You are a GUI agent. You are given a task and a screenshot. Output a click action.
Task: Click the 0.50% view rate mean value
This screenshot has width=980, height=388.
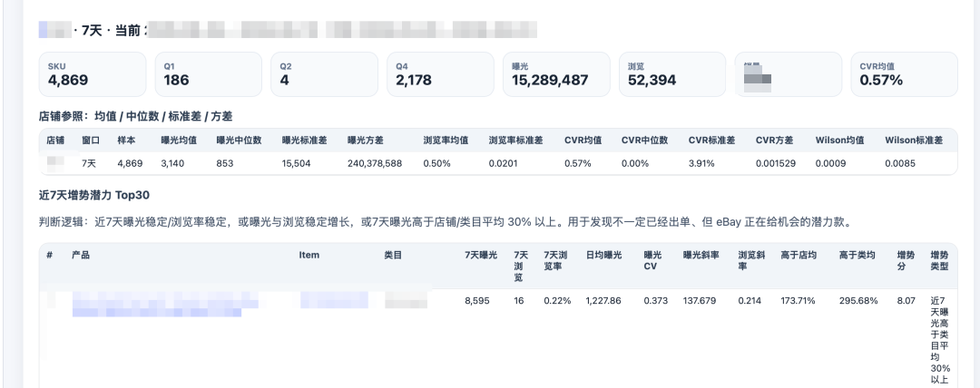(x=436, y=164)
